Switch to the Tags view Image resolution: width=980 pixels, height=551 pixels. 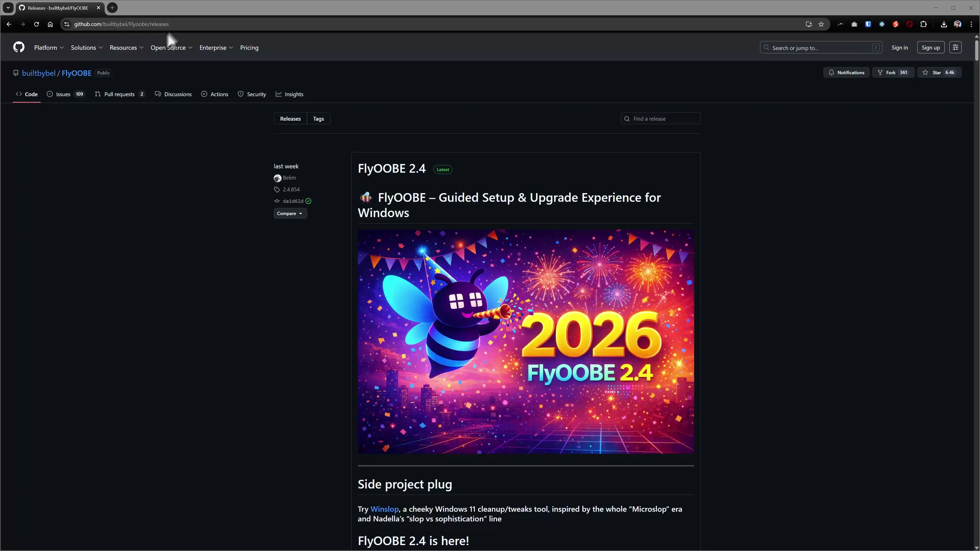pyautogui.click(x=318, y=118)
